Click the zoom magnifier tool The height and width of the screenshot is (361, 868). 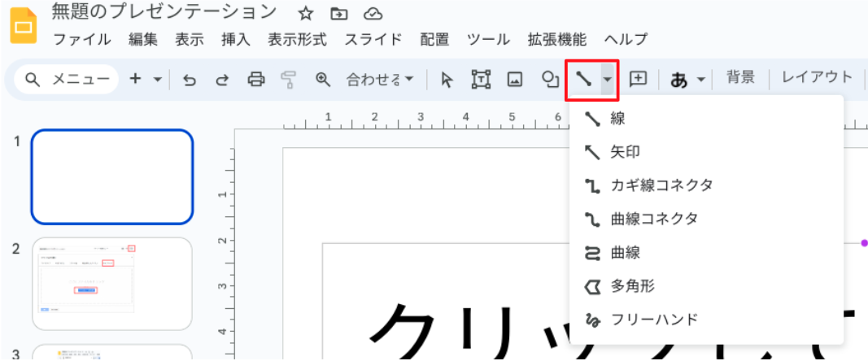pyautogui.click(x=322, y=80)
